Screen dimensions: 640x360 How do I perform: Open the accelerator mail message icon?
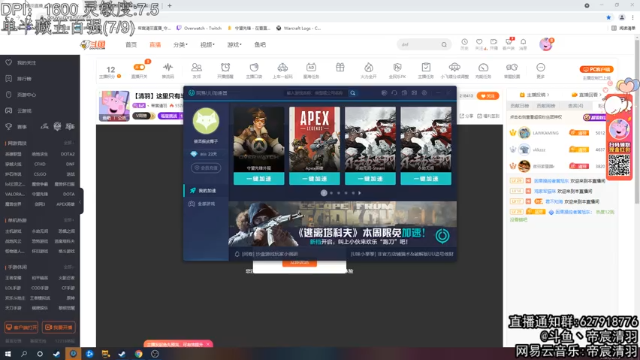pyautogui.click(x=414, y=93)
